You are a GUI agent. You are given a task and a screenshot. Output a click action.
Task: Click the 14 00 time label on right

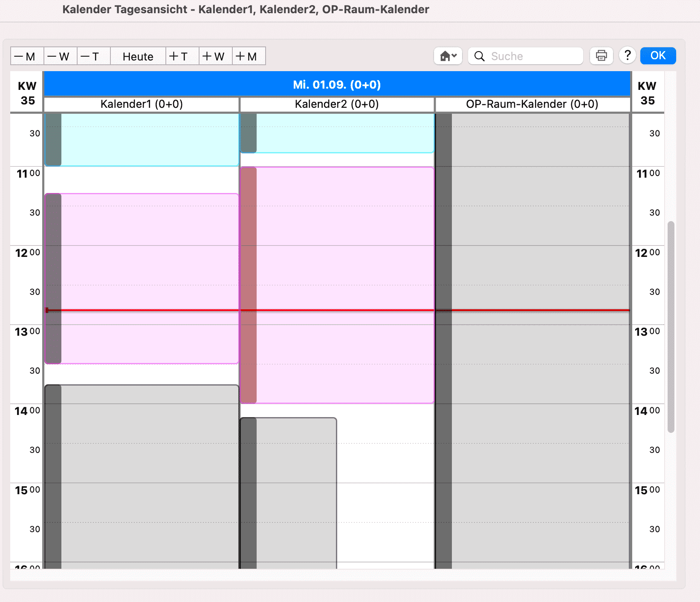647,411
